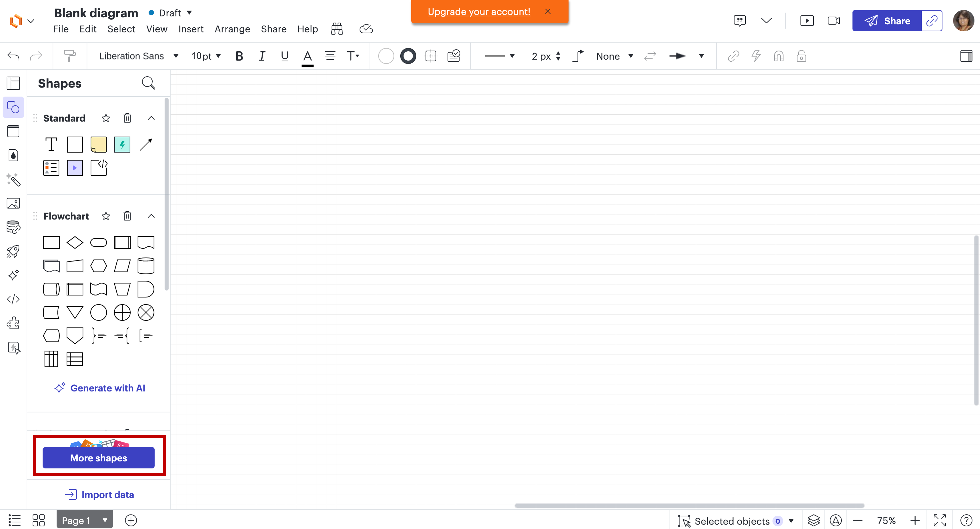
Task: Open the Arrange menu
Action: pos(232,29)
